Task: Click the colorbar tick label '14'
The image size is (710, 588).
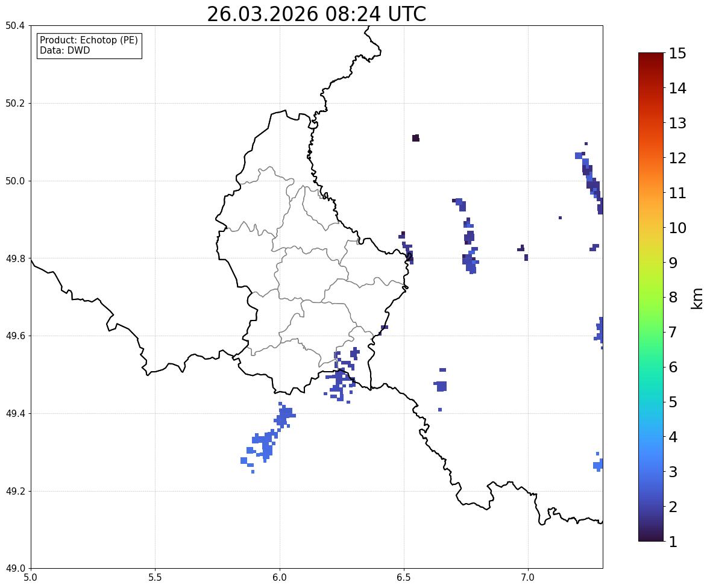Action: pos(677,89)
